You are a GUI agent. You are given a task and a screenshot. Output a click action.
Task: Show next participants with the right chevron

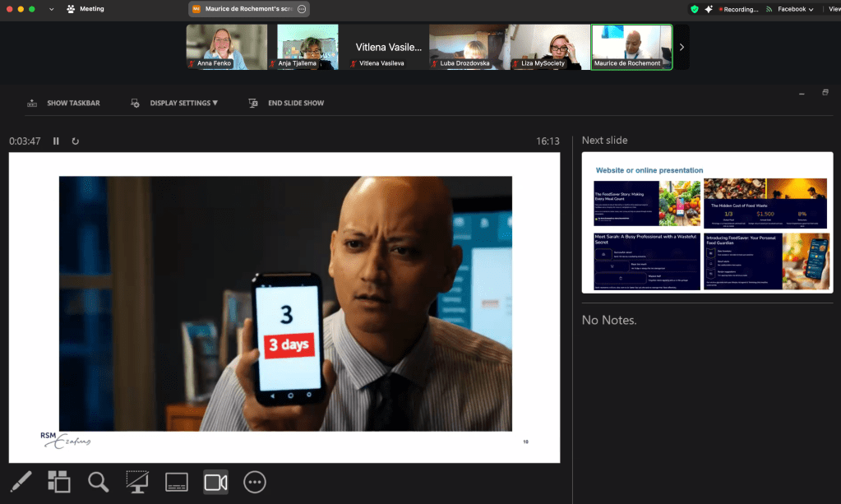[682, 47]
